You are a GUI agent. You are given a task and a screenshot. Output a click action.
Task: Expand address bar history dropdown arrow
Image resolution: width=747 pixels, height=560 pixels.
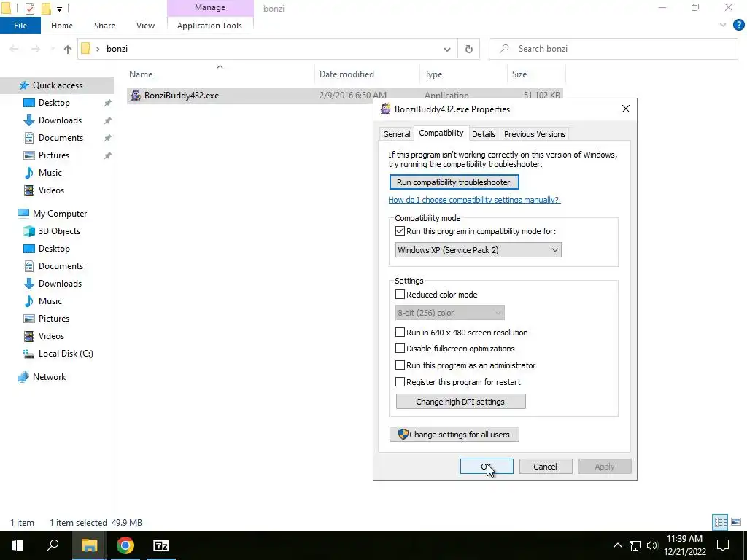coord(447,49)
